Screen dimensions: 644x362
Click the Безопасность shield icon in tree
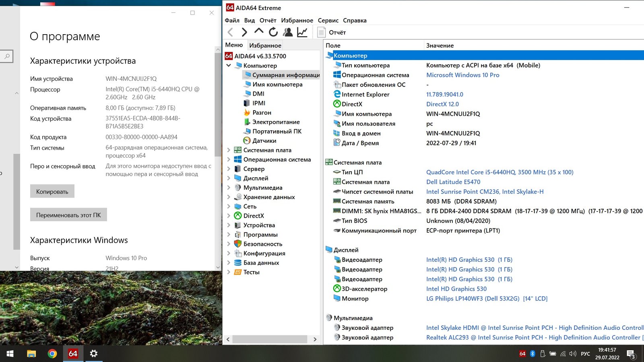tap(238, 244)
